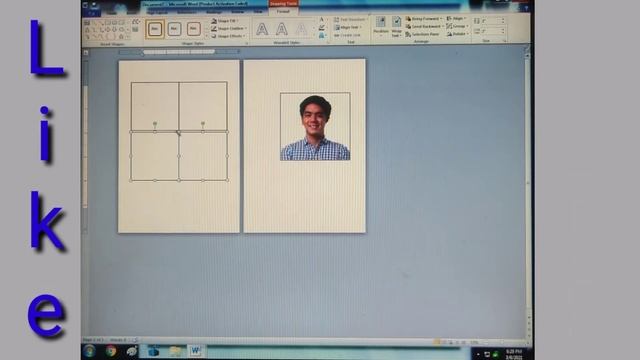Click the shape width spinner arrows
Screen dimensions: 640x360
click(x=503, y=31)
